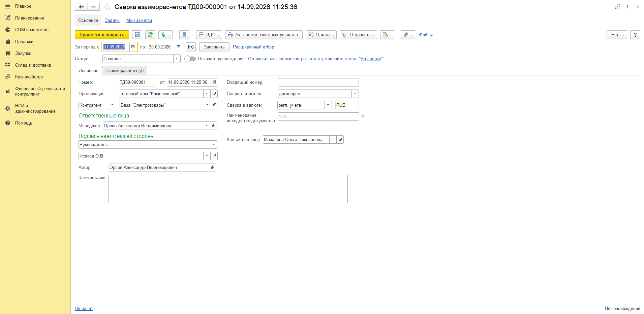
Task: Open the Мои заметки navigation link
Action: [x=139, y=21]
